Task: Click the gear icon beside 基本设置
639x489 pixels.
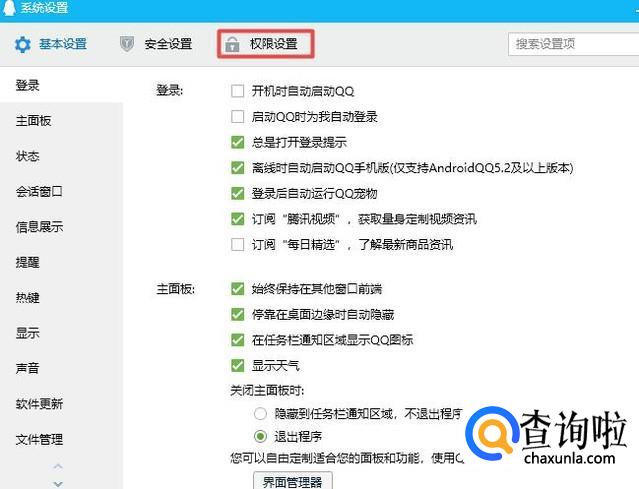Action: coord(22,44)
